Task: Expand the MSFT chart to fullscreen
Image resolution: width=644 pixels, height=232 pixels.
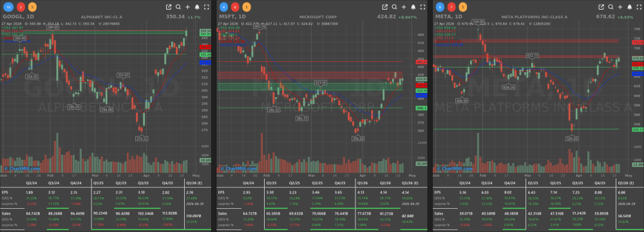Action: coord(422,7)
